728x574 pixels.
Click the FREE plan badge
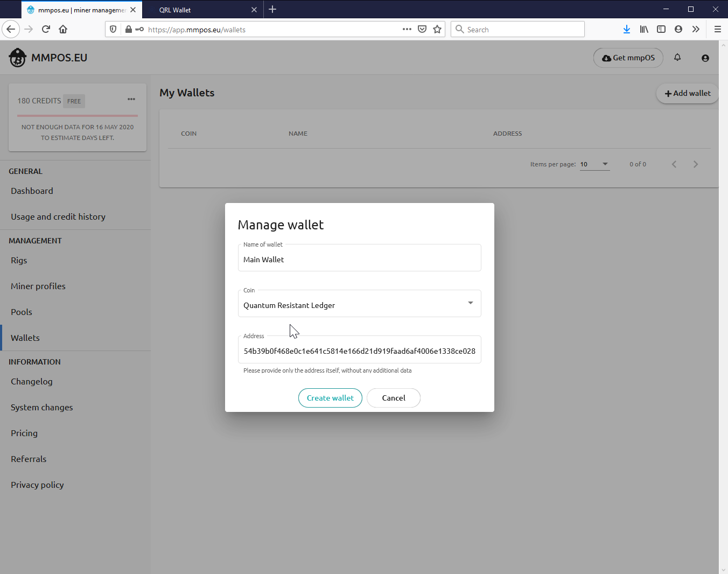coord(74,101)
